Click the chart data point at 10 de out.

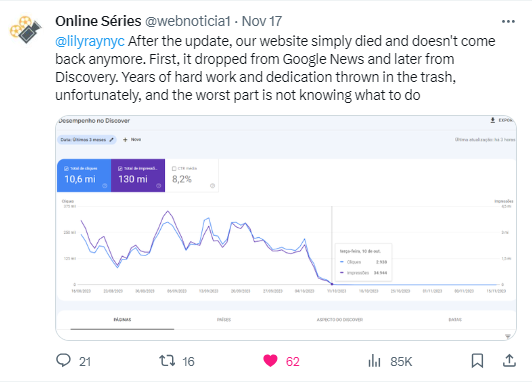click(x=332, y=284)
